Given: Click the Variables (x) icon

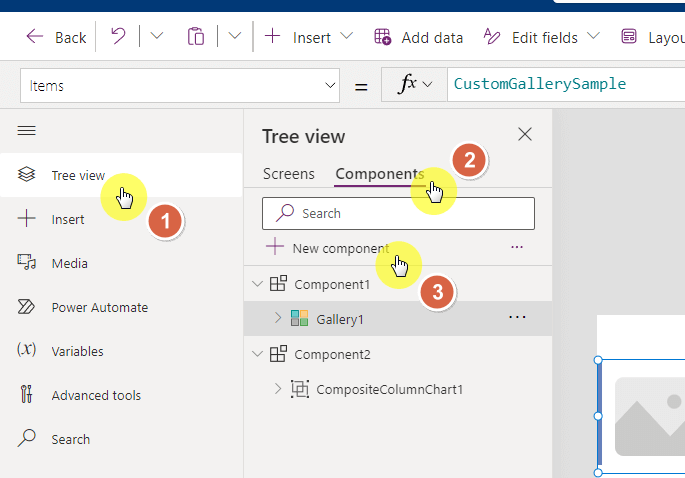Looking at the screenshot, I should coord(26,350).
